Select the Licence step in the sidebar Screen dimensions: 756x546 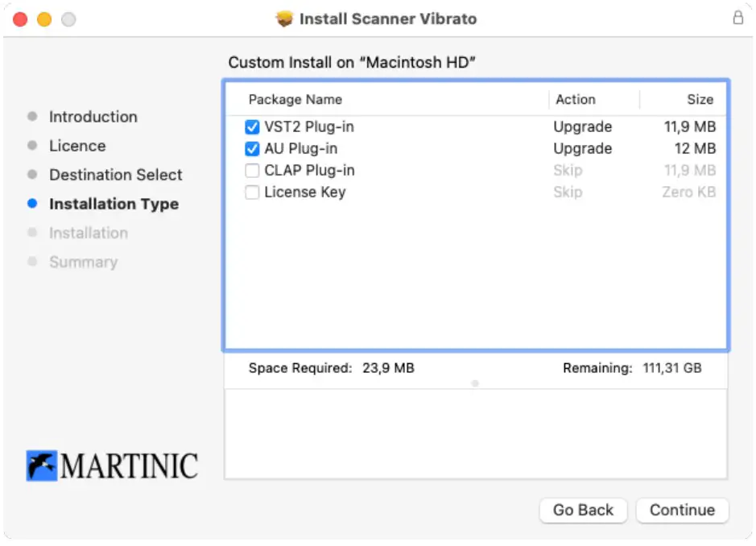77,146
